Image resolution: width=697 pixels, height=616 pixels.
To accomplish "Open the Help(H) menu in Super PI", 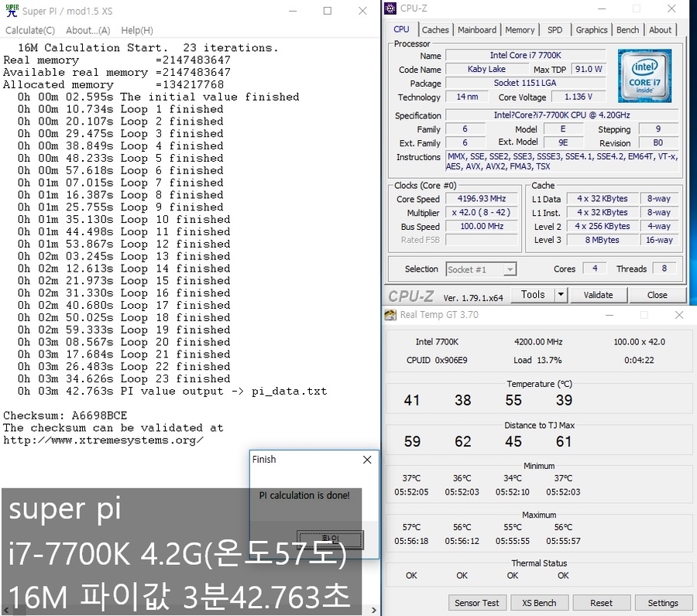I will pos(137,30).
